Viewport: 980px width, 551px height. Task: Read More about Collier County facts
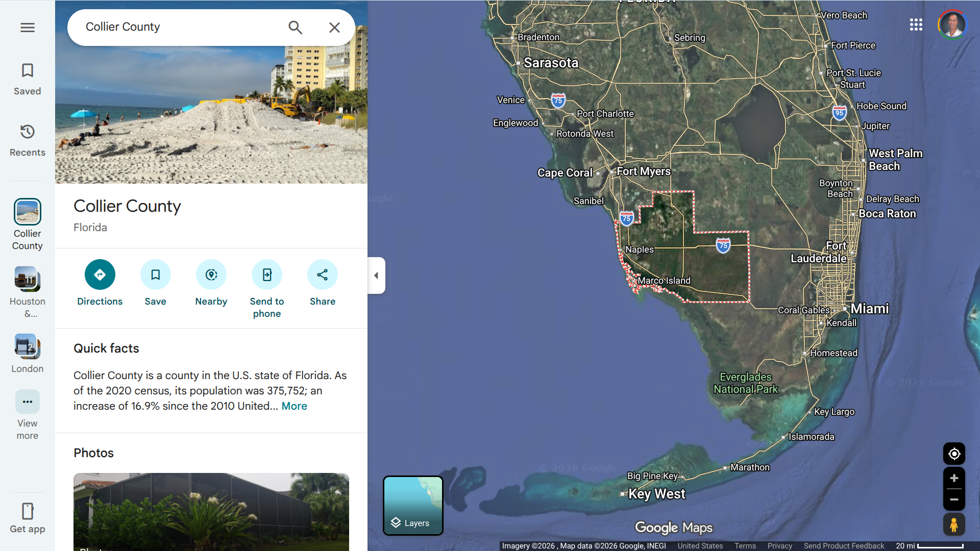pyautogui.click(x=294, y=406)
